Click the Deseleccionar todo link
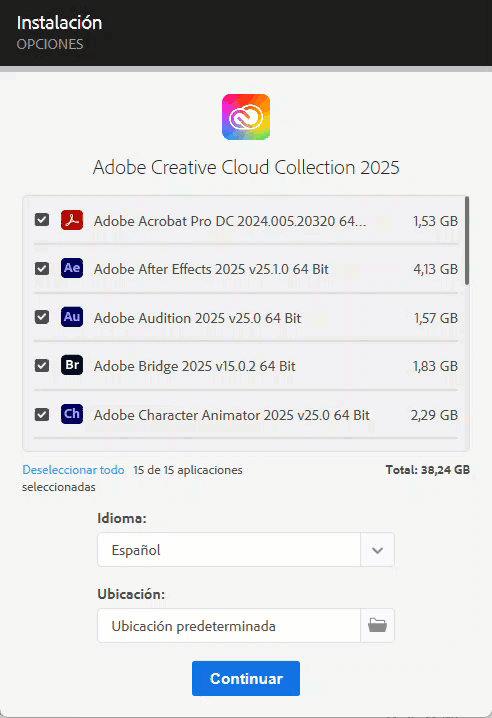Viewport: 492px width, 718px height. click(x=73, y=470)
